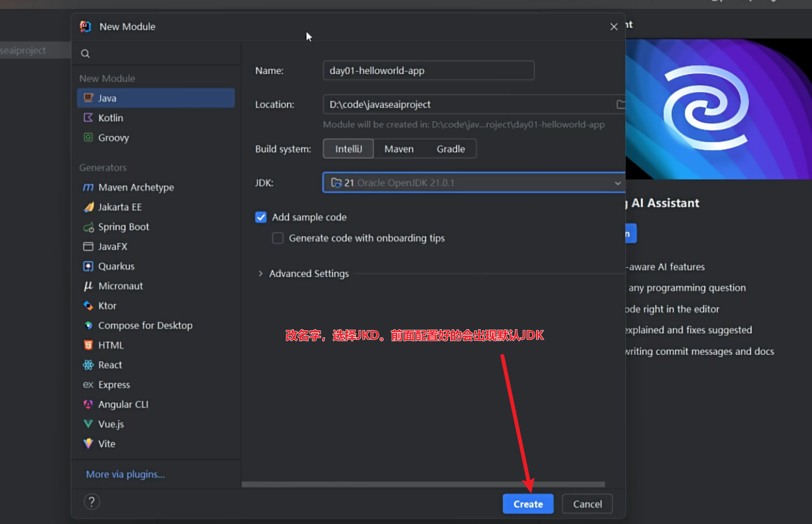
Task: Click the IntelliJ logo in the title bar
Action: 85,26
